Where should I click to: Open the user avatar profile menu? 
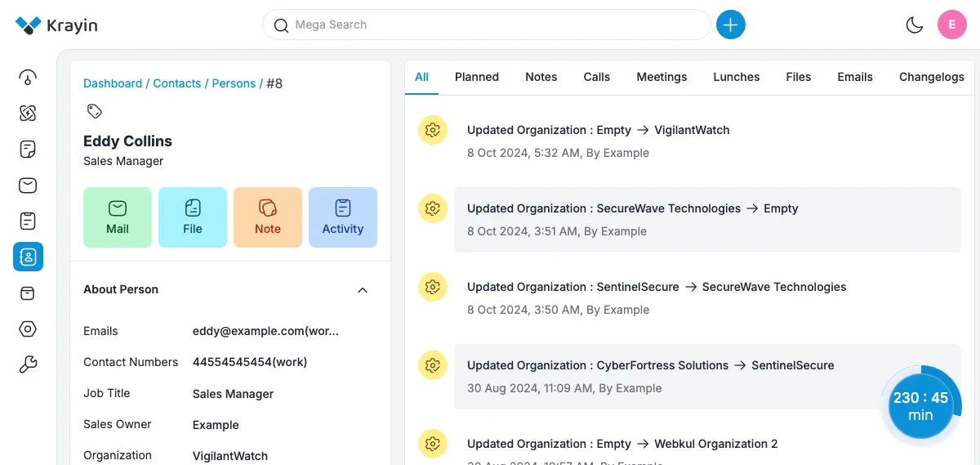point(951,25)
